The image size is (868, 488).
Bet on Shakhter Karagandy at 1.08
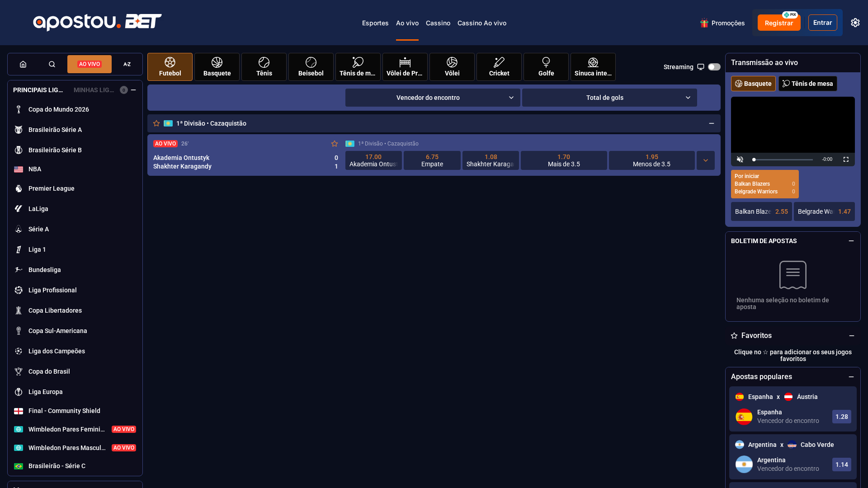tap(491, 160)
